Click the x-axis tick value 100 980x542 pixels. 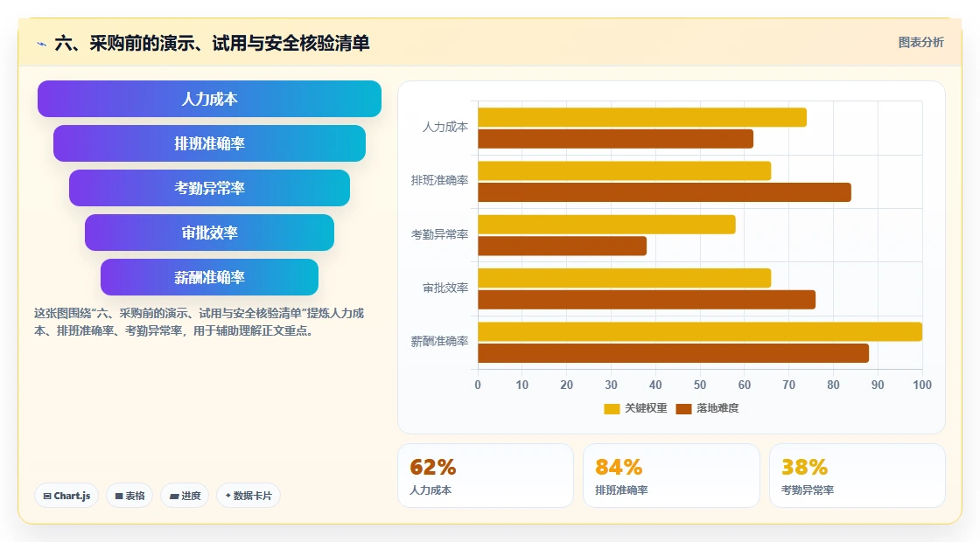coord(922,386)
